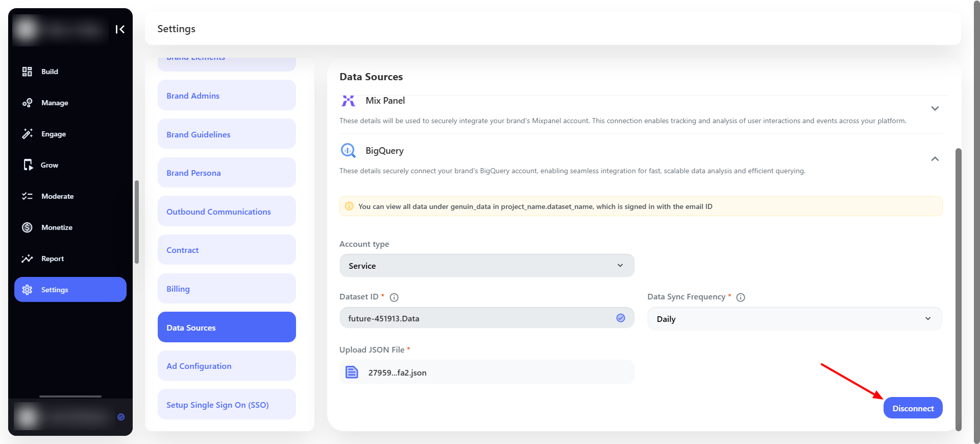This screenshot has width=980, height=444.
Task: Click the Disconnect button
Action: pyautogui.click(x=913, y=408)
